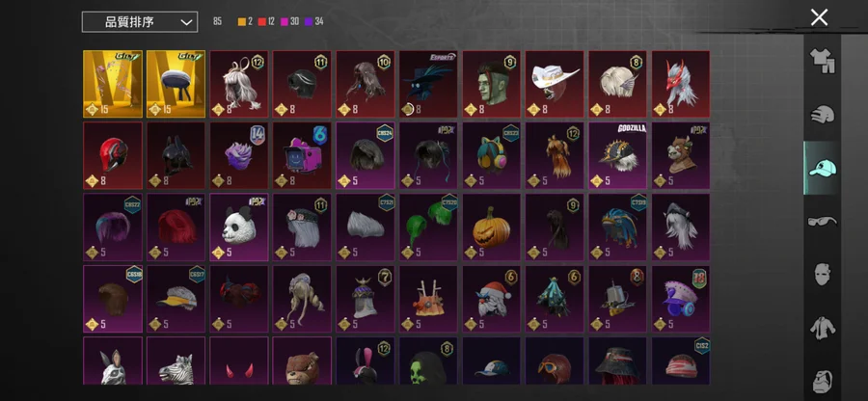Filter by yellow quality swatch
This screenshot has width=868, height=401.
pos(242,21)
